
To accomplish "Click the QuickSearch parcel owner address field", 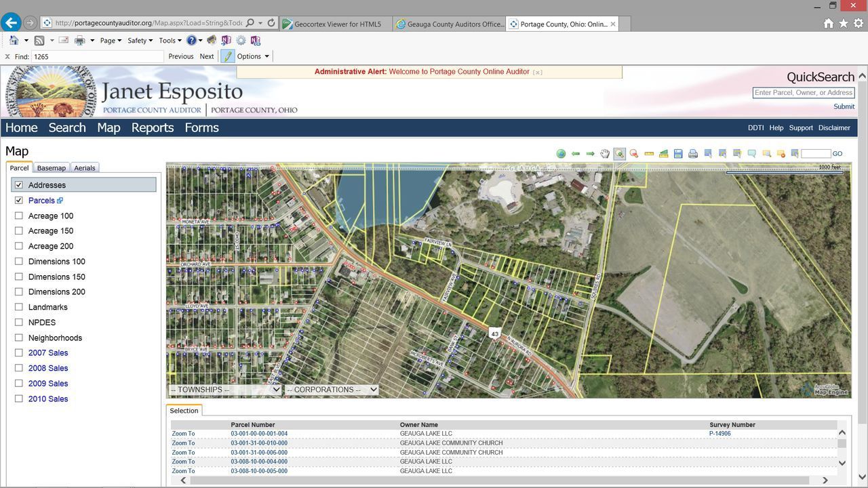I will 804,93.
